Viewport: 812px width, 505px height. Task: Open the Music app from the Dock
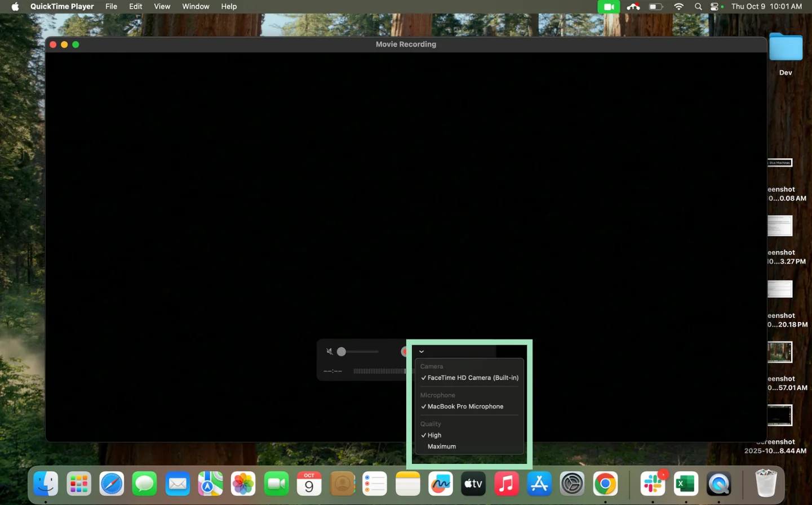[506, 483]
